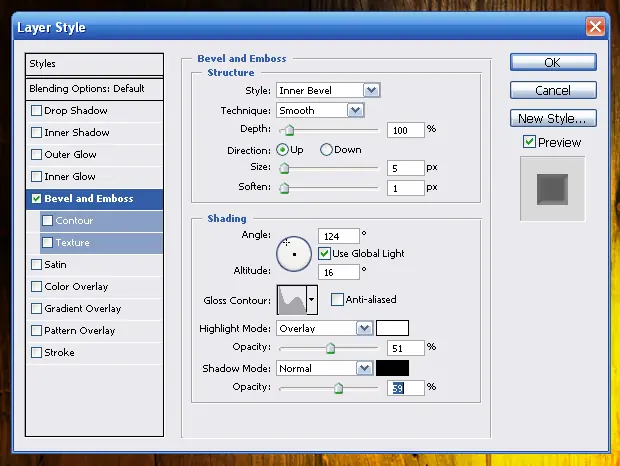This screenshot has height=466, width=620.
Task: Enable the Drop Shadow checkbox
Action: 37,111
